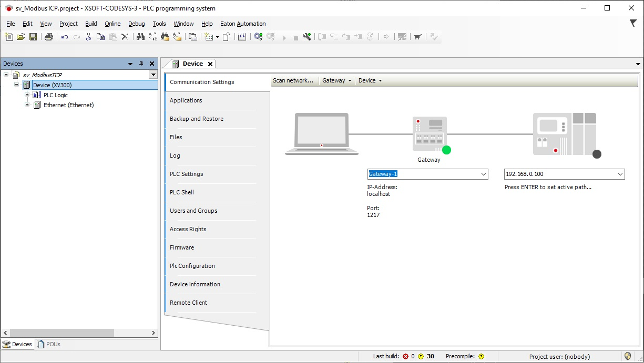Expand the PLC Logic node
Image resolution: width=644 pixels, height=363 pixels.
[x=27, y=95]
